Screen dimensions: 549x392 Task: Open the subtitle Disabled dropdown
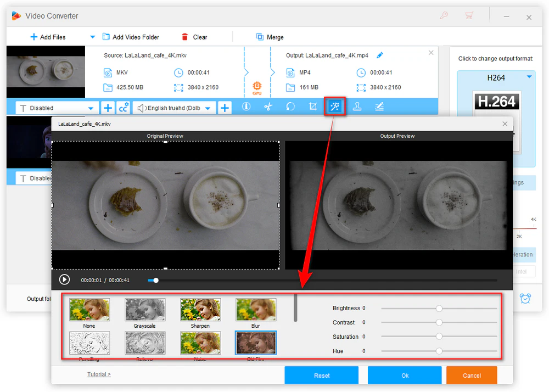click(x=56, y=108)
